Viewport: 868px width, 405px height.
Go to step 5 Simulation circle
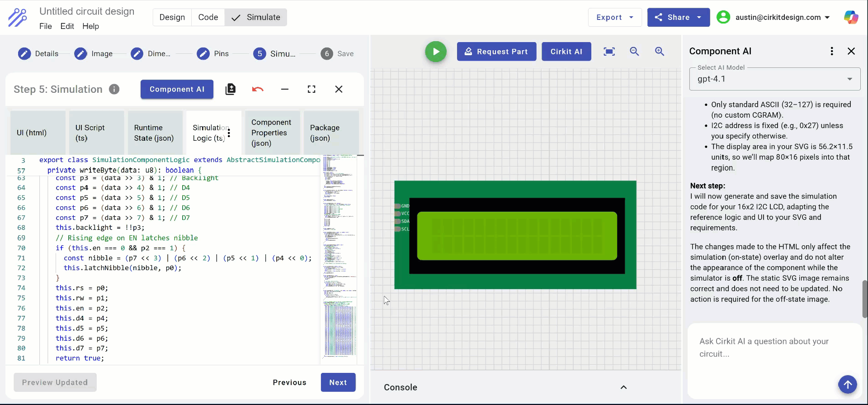(x=259, y=54)
